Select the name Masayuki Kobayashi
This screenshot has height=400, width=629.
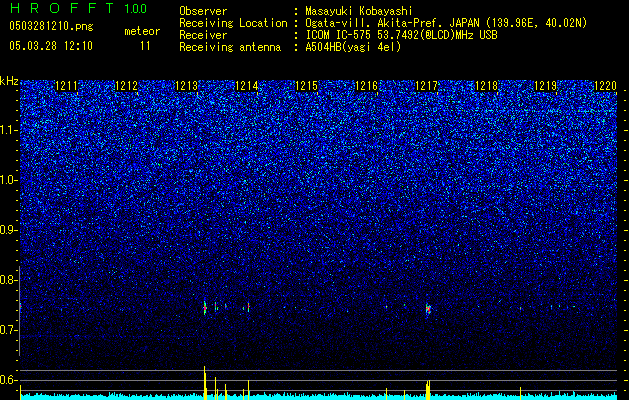click(x=359, y=11)
